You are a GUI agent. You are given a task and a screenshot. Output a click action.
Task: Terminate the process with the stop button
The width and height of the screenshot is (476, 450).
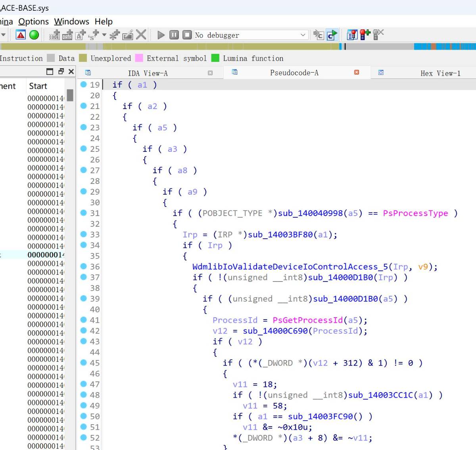tap(187, 35)
